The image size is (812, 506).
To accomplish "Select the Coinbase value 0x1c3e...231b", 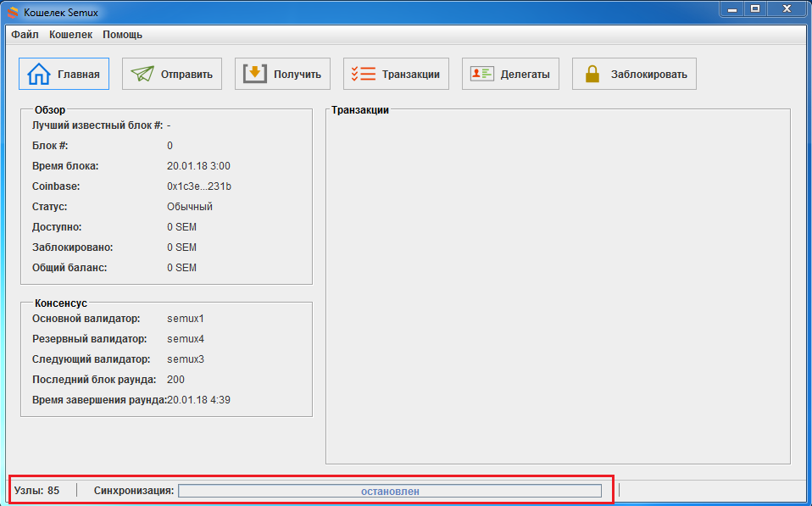I will coord(199,186).
